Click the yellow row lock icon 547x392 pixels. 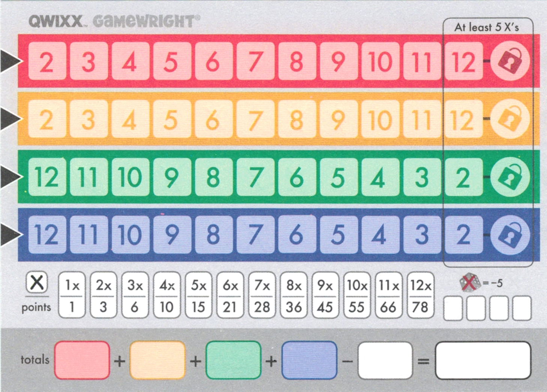tap(511, 119)
